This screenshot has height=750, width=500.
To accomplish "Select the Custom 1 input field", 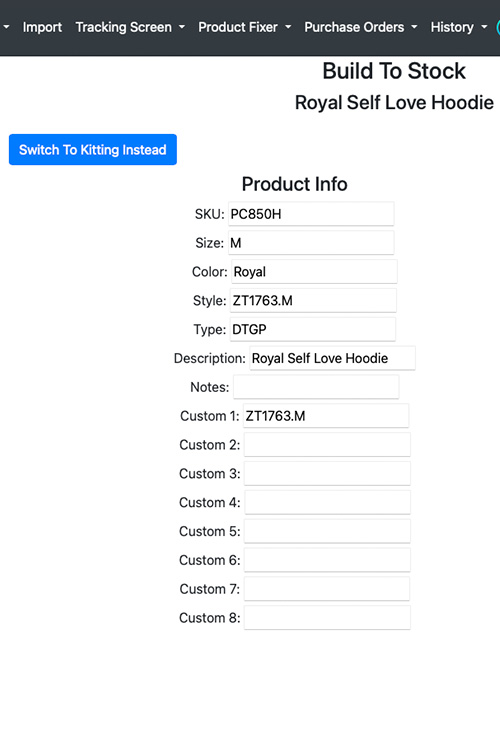I will click(326, 416).
